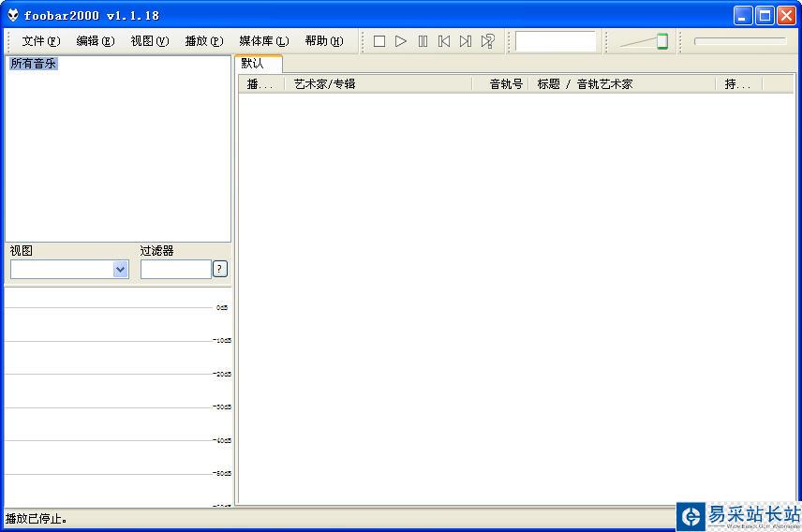The height and width of the screenshot is (532, 802).
Task: Click the 播... column header
Action: [261, 84]
